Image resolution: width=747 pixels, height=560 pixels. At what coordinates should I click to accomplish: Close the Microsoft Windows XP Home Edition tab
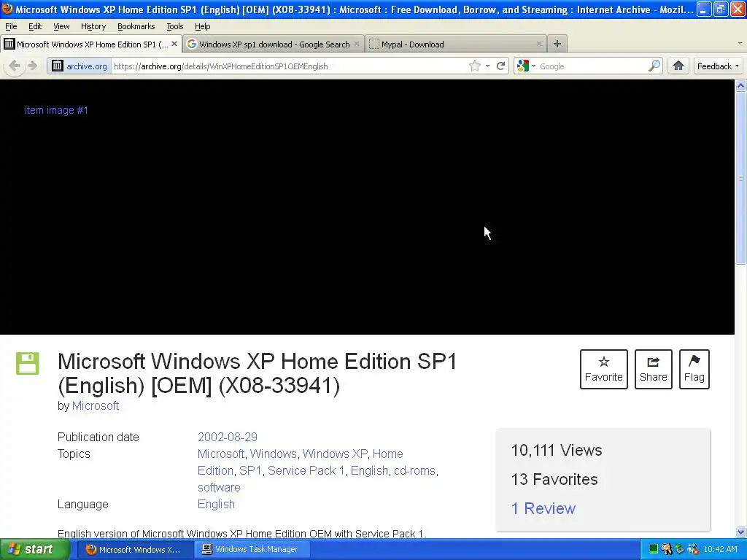[174, 44]
